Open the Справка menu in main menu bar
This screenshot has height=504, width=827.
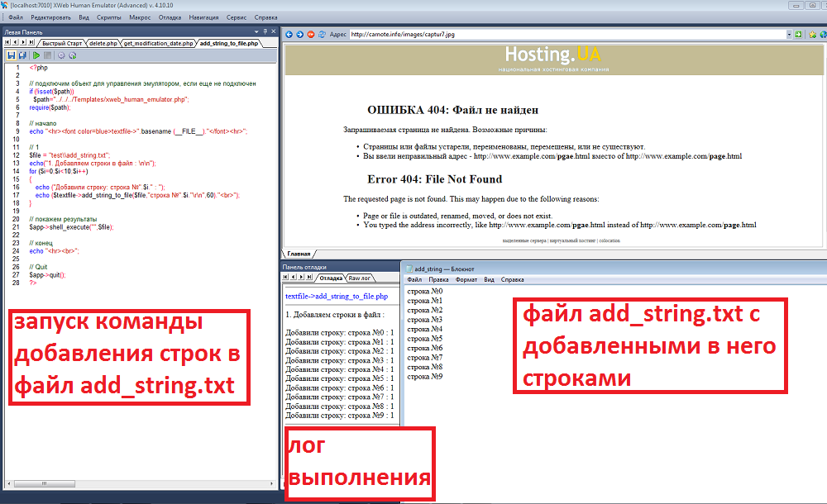tap(265, 17)
